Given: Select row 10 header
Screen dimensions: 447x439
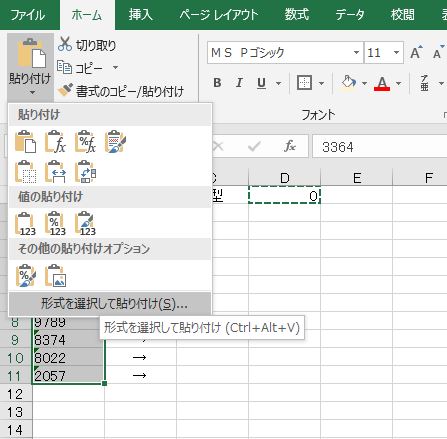Looking at the screenshot, I should 16,358.
